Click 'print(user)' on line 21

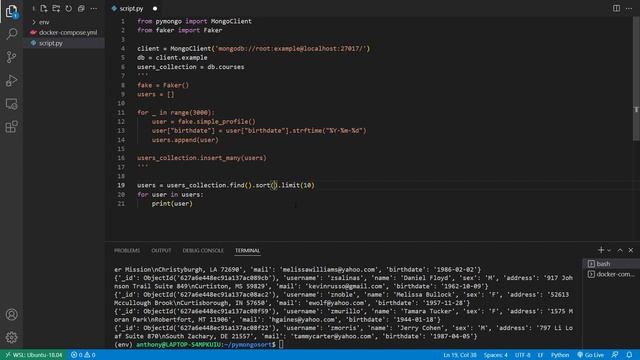[x=172, y=203]
